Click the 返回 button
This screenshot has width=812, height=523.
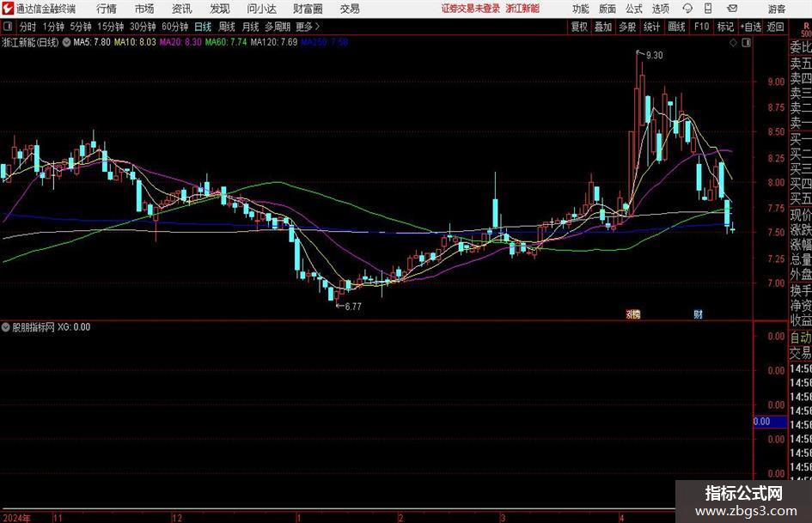tap(775, 27)
